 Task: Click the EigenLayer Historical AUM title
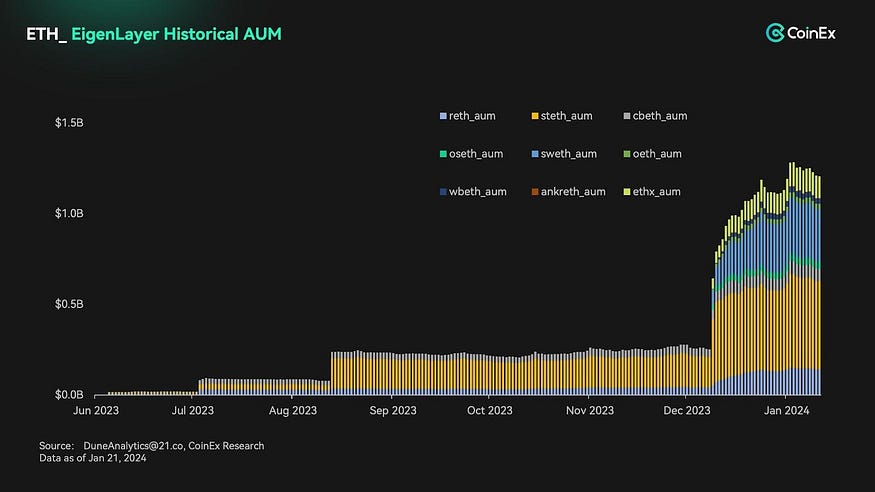(176, 34)
